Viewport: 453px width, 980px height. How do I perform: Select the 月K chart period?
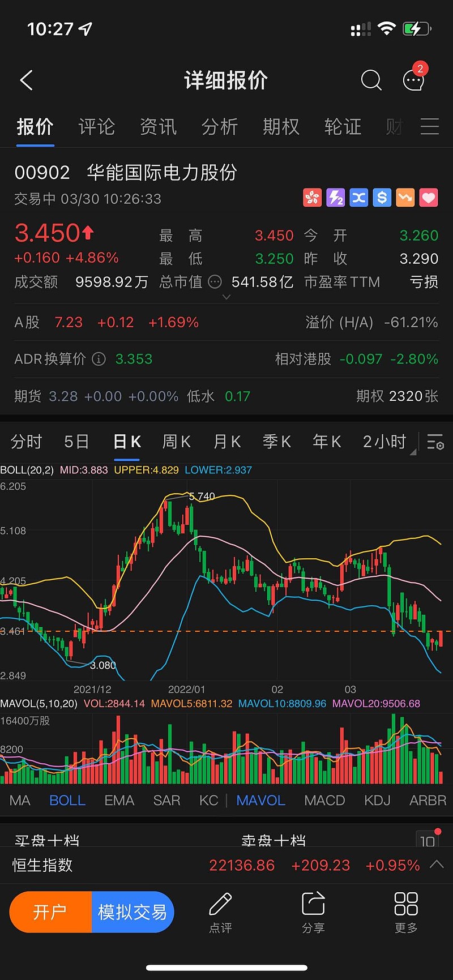pyautogui.click(x=227, y=442)
